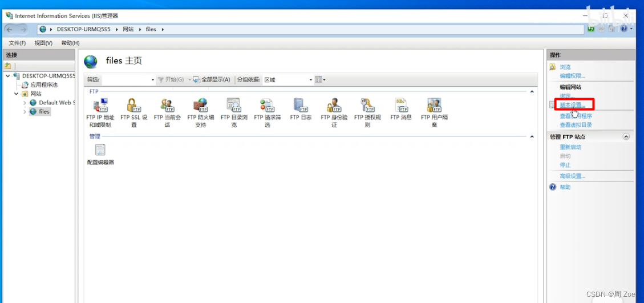Click 高级设置... action link
Screen dimensions: 644x303
(x=573, y=176)
